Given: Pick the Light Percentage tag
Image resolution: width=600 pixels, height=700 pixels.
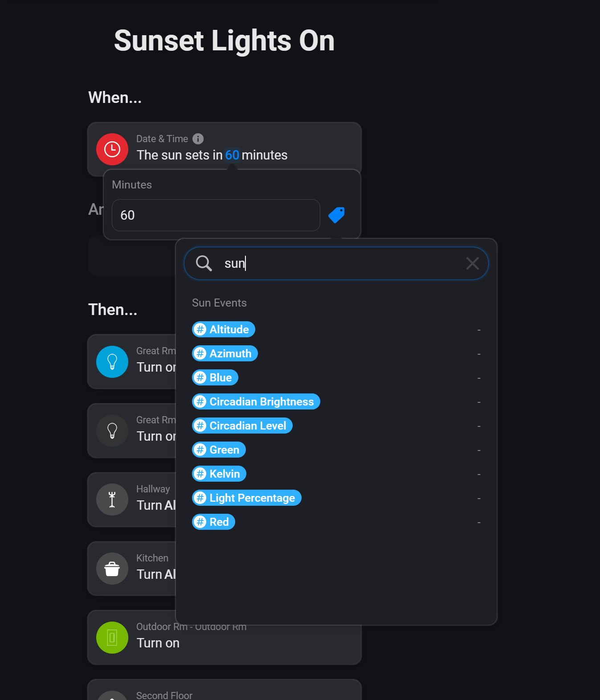Looking at the screenshot, I should [x=247, y=498].
